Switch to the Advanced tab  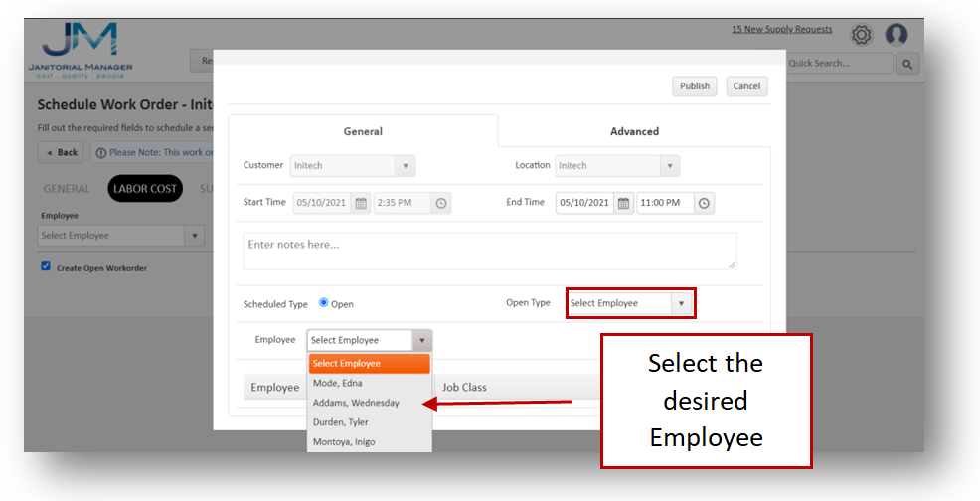click(633, 131)
